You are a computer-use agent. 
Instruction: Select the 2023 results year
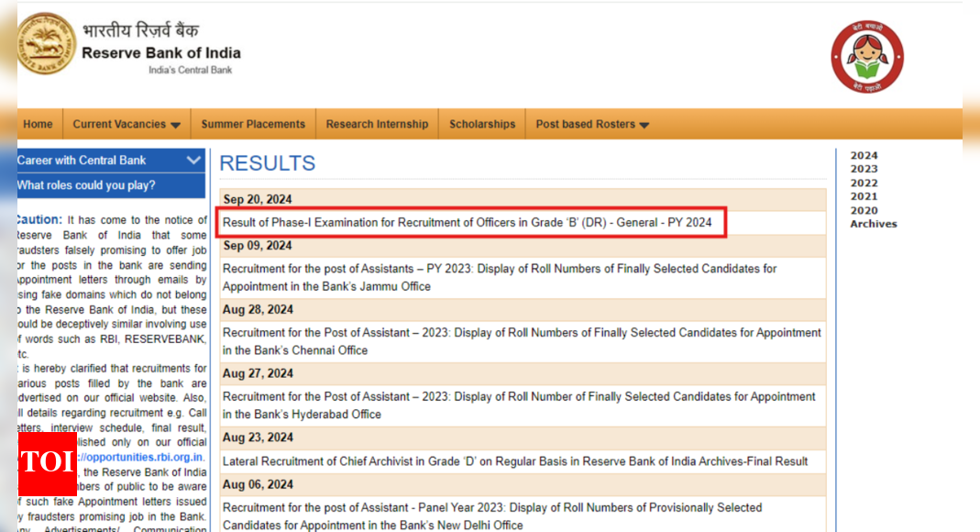click(x=864, y=169)
